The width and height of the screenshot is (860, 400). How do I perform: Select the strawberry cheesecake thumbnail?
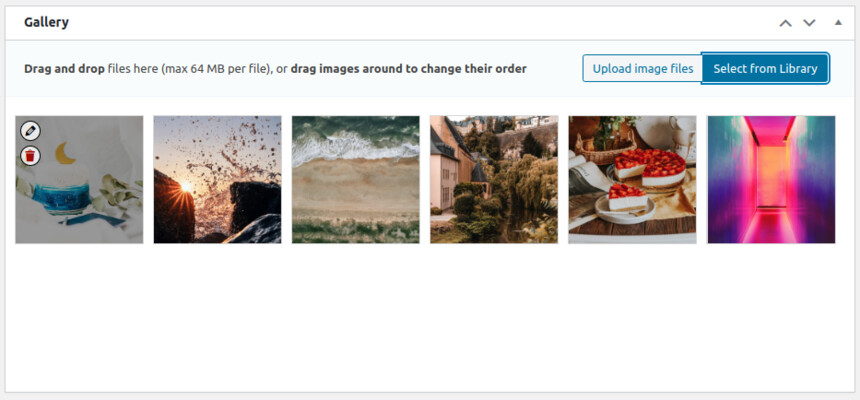click(x=632, y=179)
